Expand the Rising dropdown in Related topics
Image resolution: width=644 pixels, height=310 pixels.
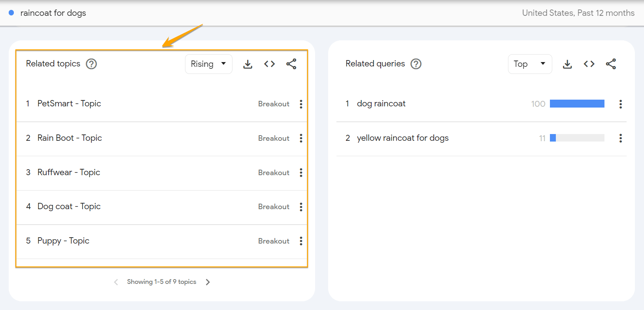(208, 64)
